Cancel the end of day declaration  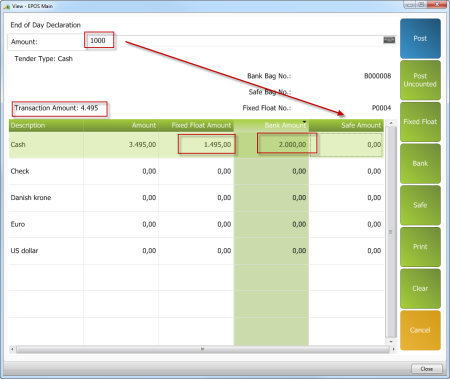pos(420,330)
